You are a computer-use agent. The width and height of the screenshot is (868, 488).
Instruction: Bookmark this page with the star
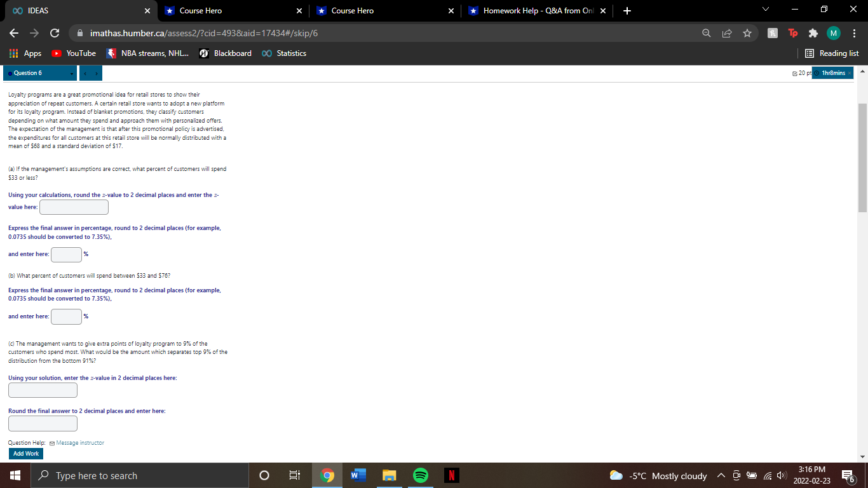point(747,32)
